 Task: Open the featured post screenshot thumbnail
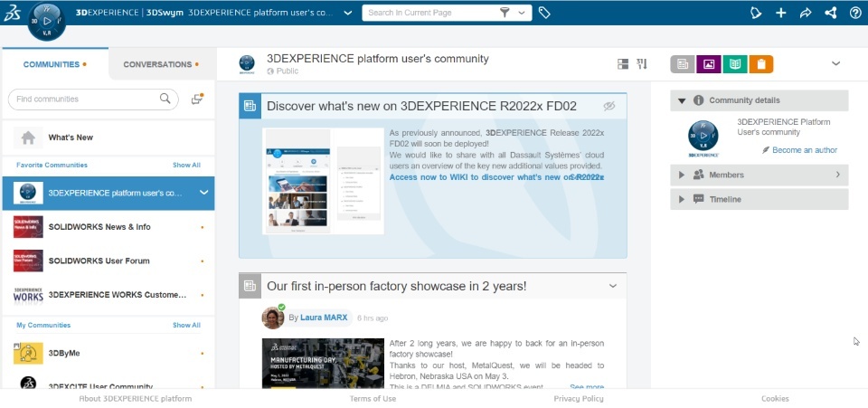(324, 181)
